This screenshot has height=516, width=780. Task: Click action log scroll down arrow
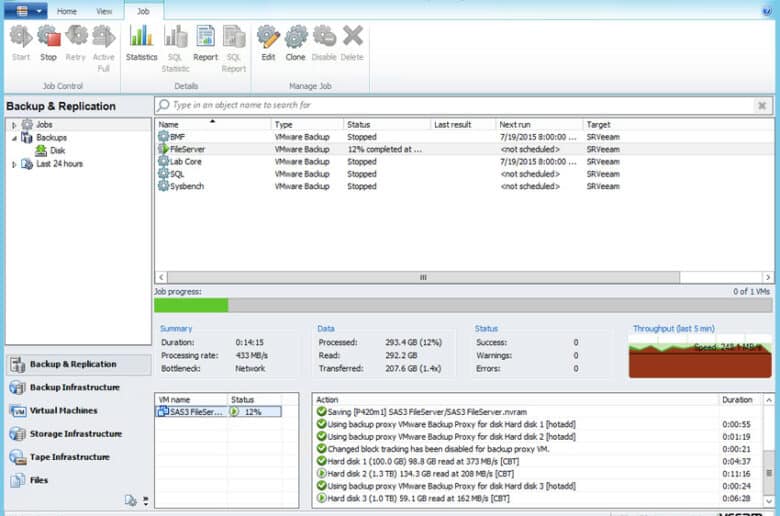[769, 501]
